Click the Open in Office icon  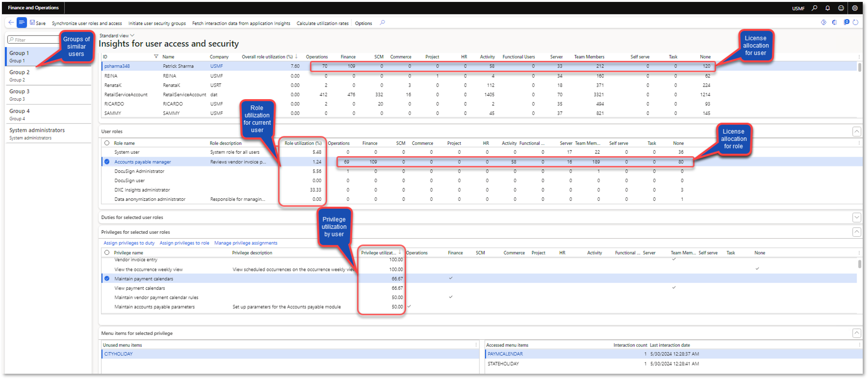coord(834,23)
